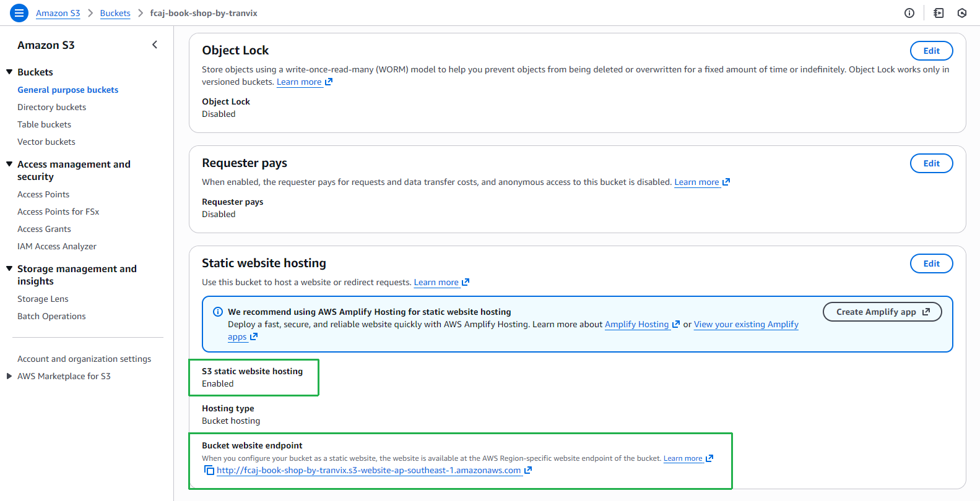Open Object Lock Learn more link
Viewport: 980px width, 501px height.
click(299, 82)
